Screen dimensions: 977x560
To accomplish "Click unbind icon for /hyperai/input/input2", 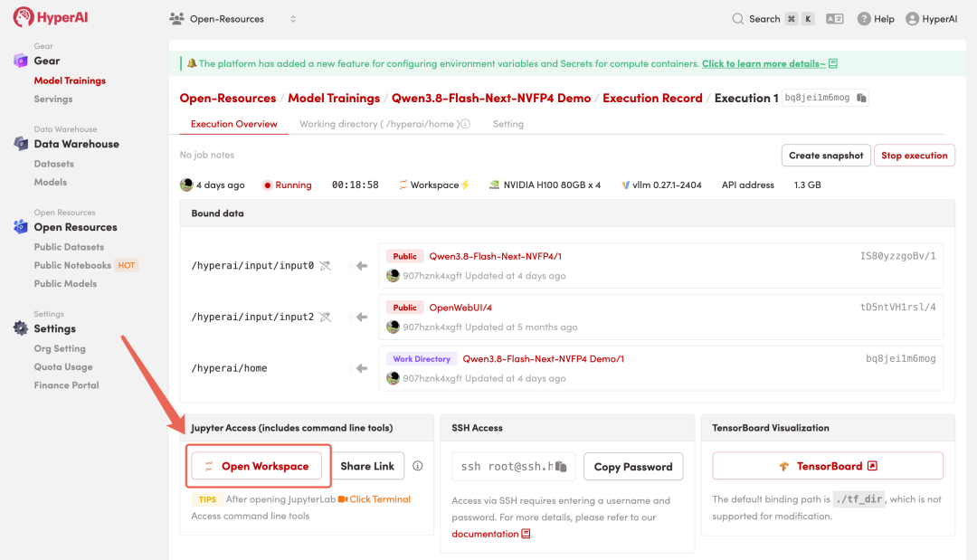I will 326,317.
